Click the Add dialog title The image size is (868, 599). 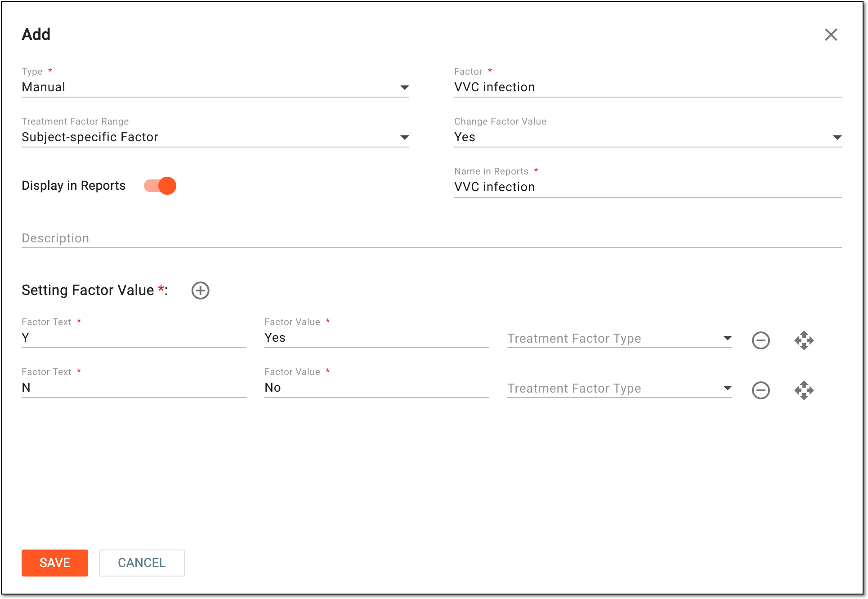36,35
